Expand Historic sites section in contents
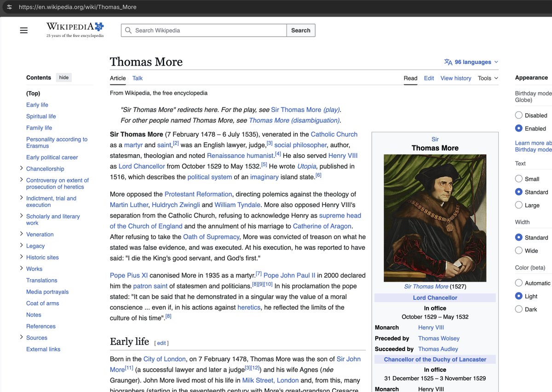The width and height of the screenshot is (552, 392). [x=21, y=257]
